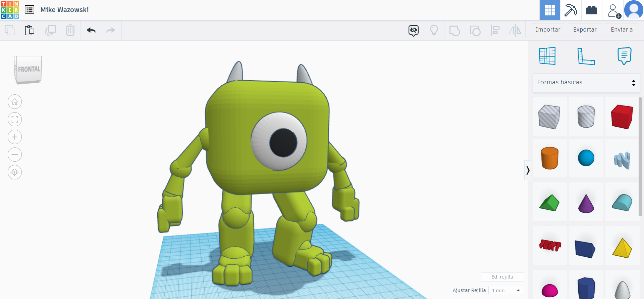Reset to home view
The width and height of the screenshot is (644, 299).
pos(15,102)
